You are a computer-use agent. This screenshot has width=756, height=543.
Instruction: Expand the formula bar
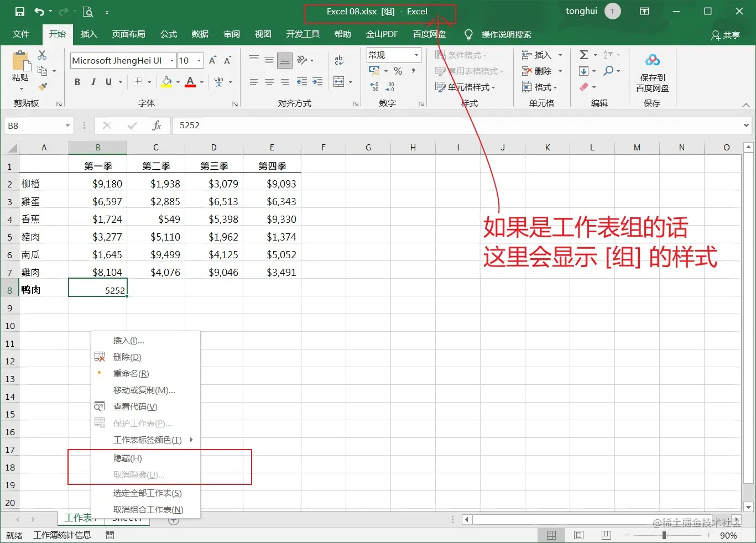(746, 126)
